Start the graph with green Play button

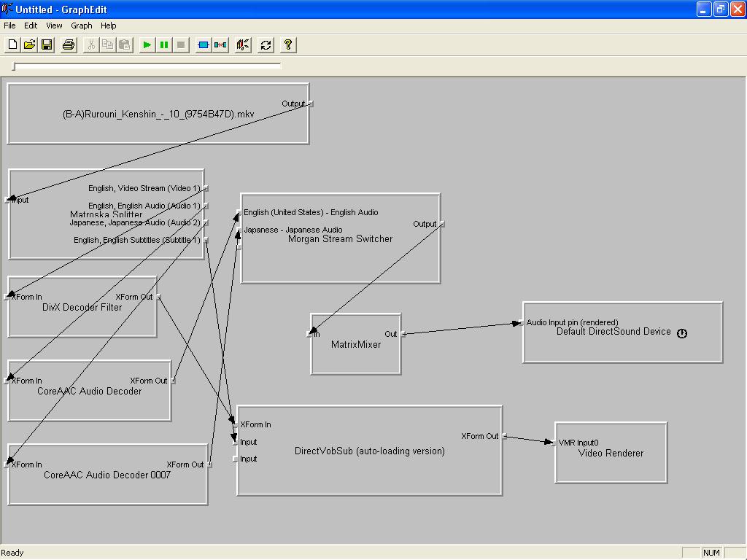point(147,44)
